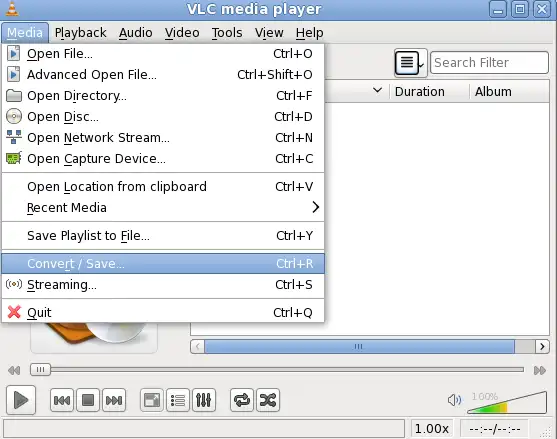This screenshot has width=557, height=439.
Task: Open the Help menu
Action: tap(309, 33)
